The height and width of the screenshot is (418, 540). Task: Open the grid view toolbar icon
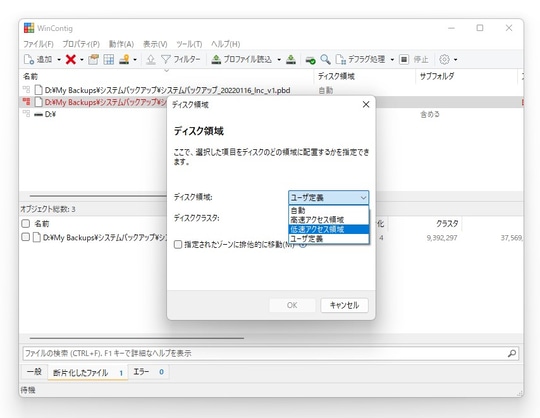click(109, 60)
